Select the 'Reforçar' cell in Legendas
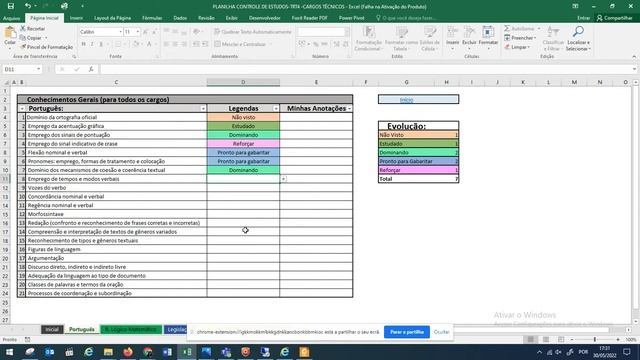Viewport: 640px width, 360px height. 243,144
